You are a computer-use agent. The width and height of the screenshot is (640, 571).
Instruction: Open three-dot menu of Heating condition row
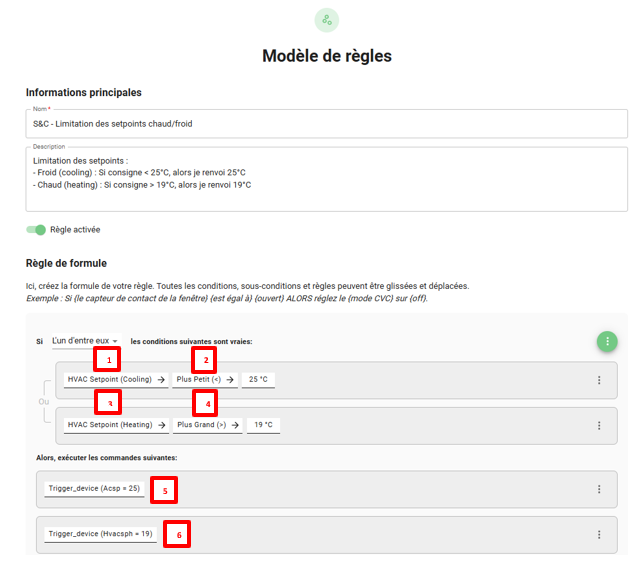click(599, 425)
